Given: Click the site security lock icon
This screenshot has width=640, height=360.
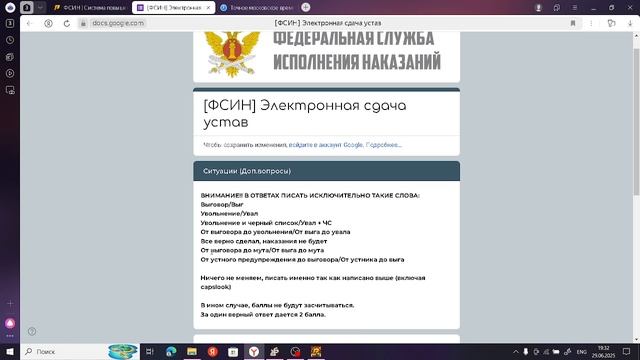Looking at the screenshot, I should pos(83,23).
